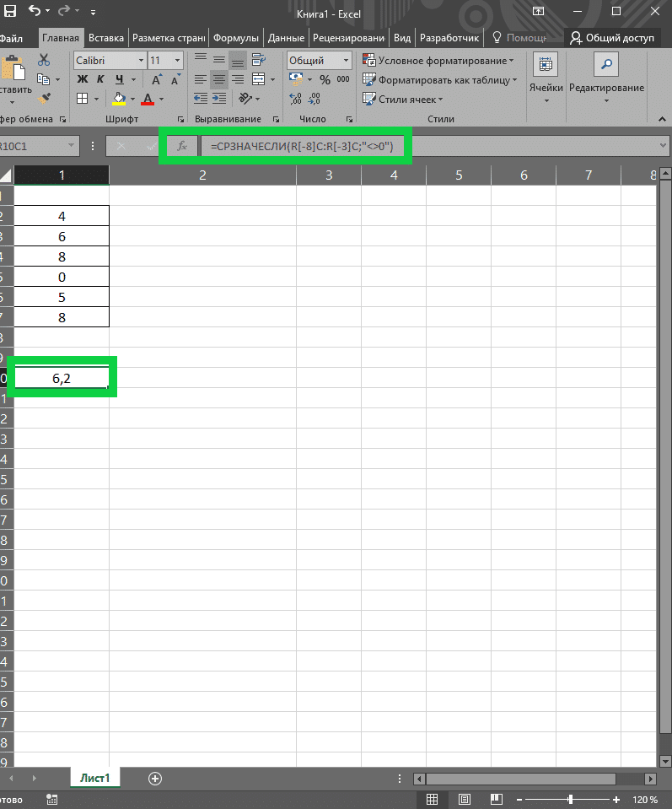Decrease decimal places

314,99
